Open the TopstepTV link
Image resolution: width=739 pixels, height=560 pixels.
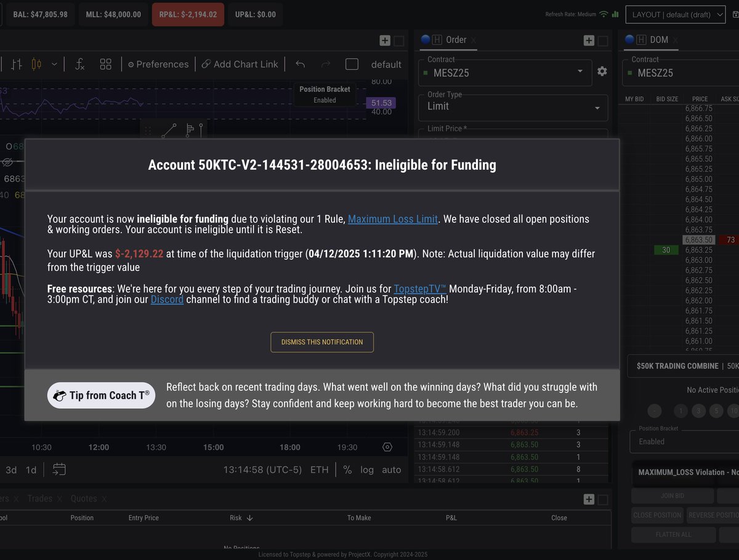pos(420,289)
